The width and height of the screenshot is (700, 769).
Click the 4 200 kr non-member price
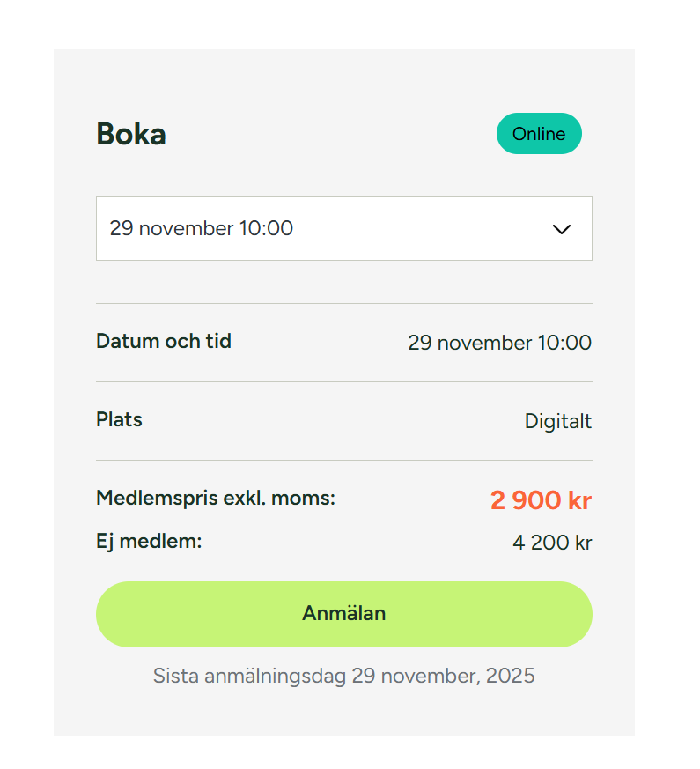[552, 543]
